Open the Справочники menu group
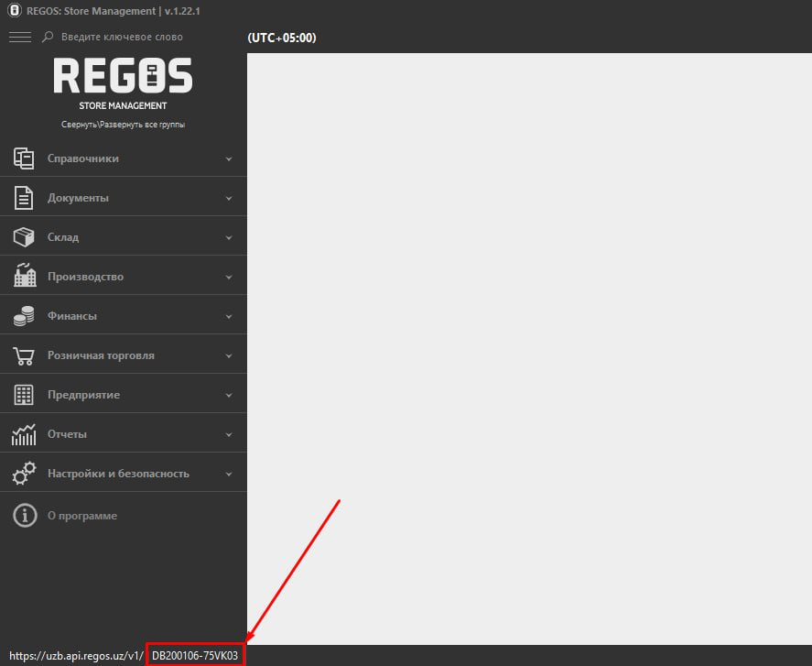 point(124,158)
